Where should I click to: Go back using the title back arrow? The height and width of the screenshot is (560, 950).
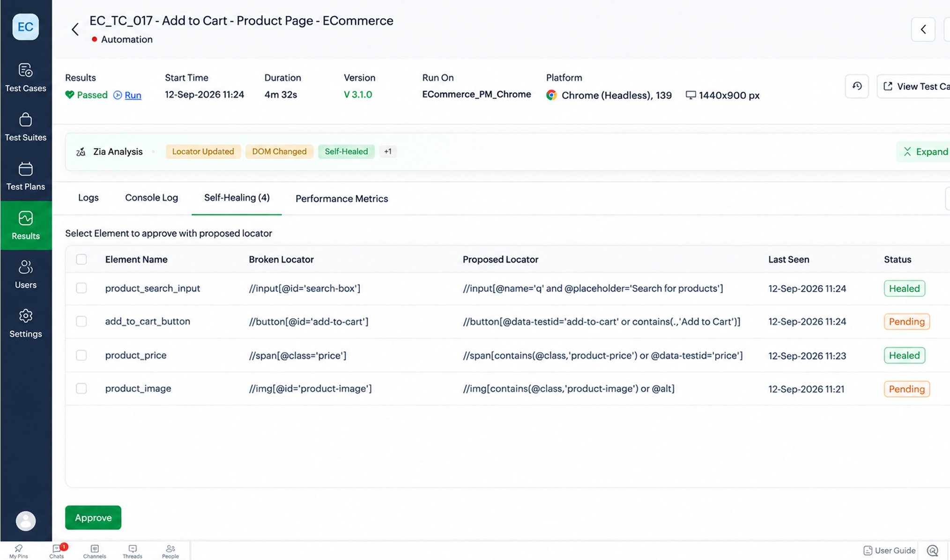pos(75,29)
